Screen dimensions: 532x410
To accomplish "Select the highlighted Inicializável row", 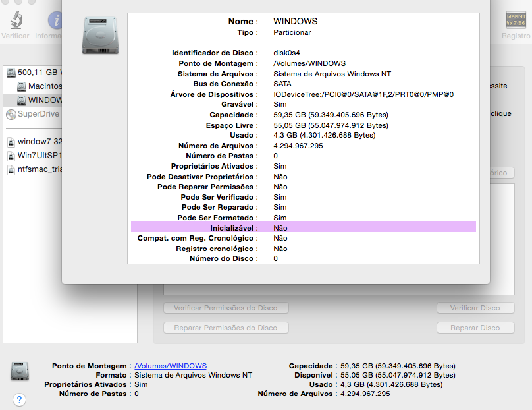I will (x=304, y=228).
